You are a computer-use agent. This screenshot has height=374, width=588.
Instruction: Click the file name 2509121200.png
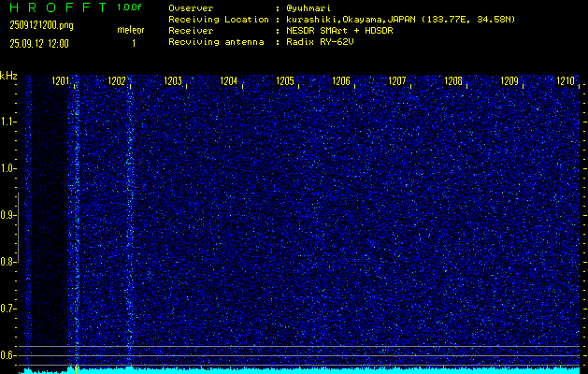[x=41, y=25]
